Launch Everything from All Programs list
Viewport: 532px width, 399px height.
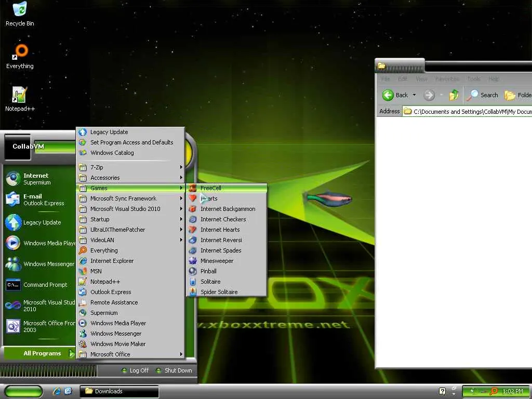pyautogui.click(x=130, y=250)
